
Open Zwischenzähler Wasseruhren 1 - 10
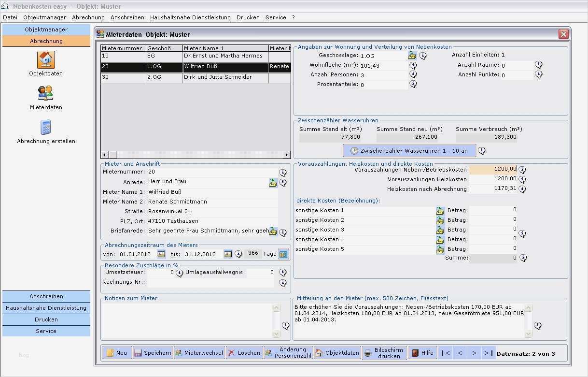tap(409, 151)
